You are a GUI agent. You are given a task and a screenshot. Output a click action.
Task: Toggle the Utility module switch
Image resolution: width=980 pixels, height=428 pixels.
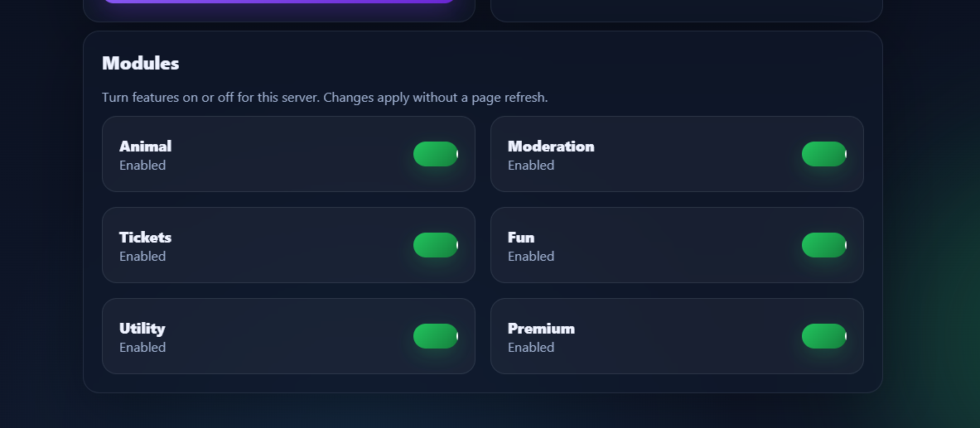click(436, 336)
